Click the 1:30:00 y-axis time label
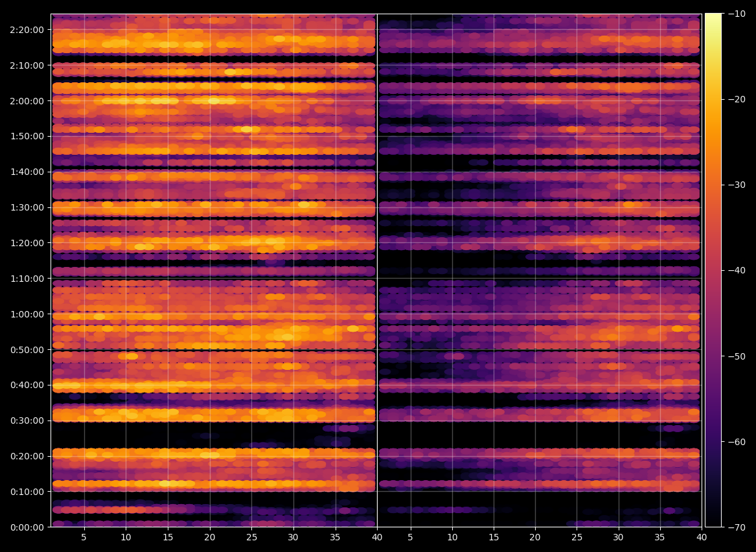This screenshot has height=552, width=756. pyautogui.click(x=27, y=207)
